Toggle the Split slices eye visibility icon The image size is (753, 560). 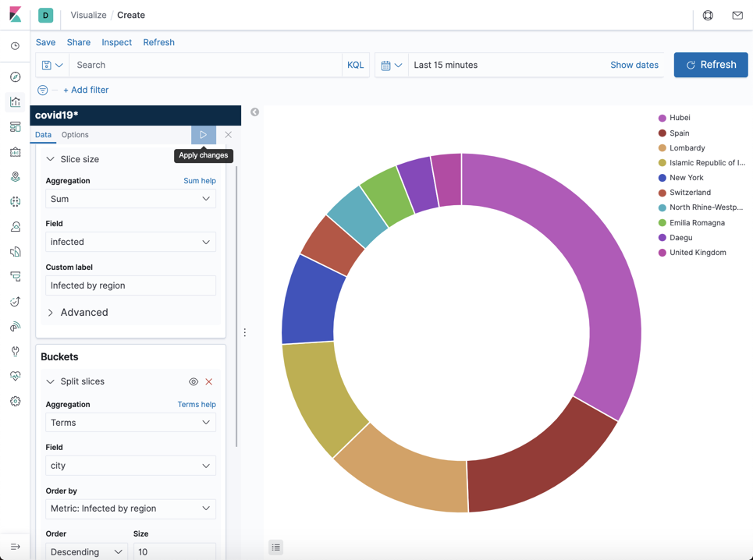[x=193, y=381]
